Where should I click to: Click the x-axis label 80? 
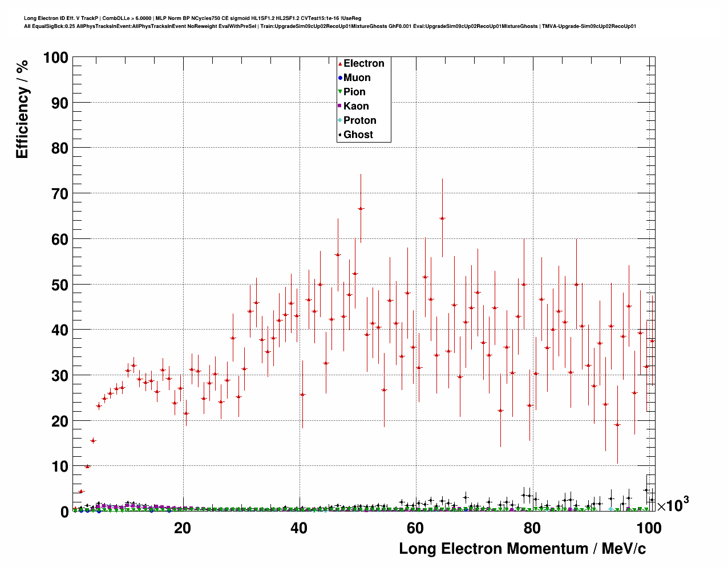tap(532, 528)
